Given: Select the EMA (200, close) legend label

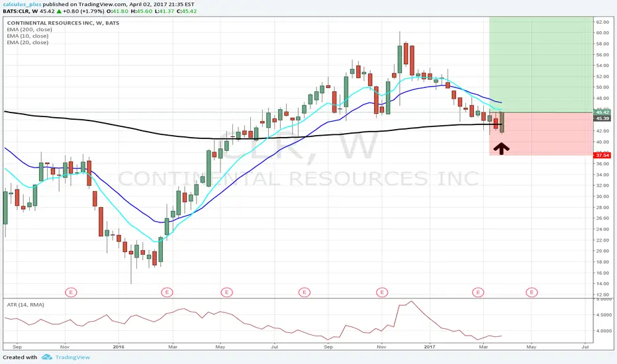Looking at the screenshot, I should point(29,30).
